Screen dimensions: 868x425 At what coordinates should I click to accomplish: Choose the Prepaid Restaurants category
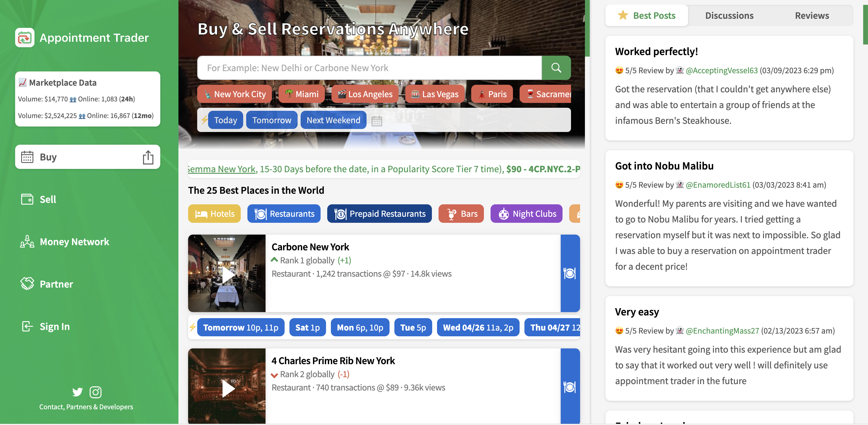point(380,214)
